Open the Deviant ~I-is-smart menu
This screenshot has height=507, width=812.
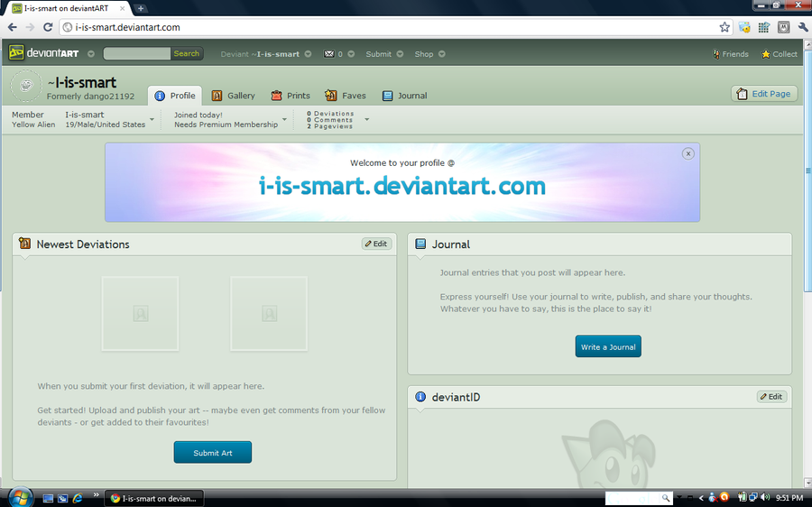[260, 54]
